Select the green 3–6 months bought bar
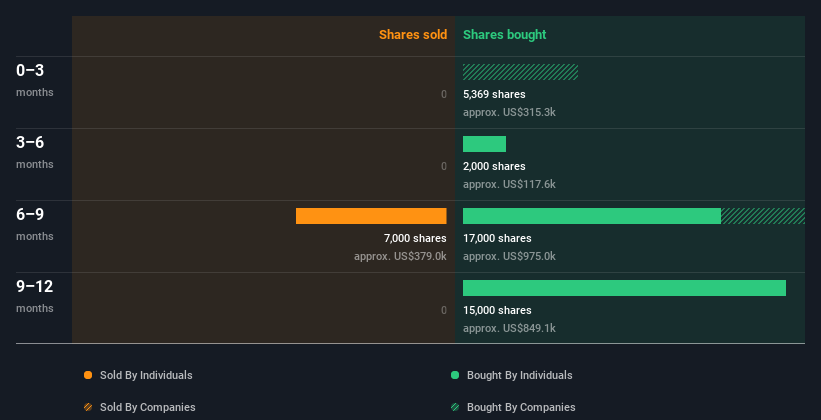 click(484, 144)
